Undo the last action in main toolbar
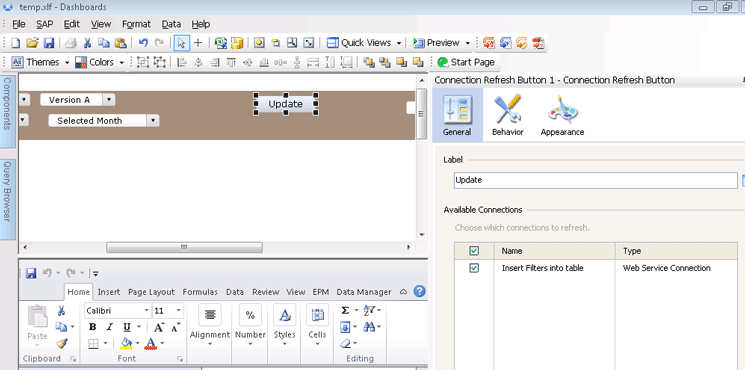Viewport: 745px width, 370px height. 143,43
